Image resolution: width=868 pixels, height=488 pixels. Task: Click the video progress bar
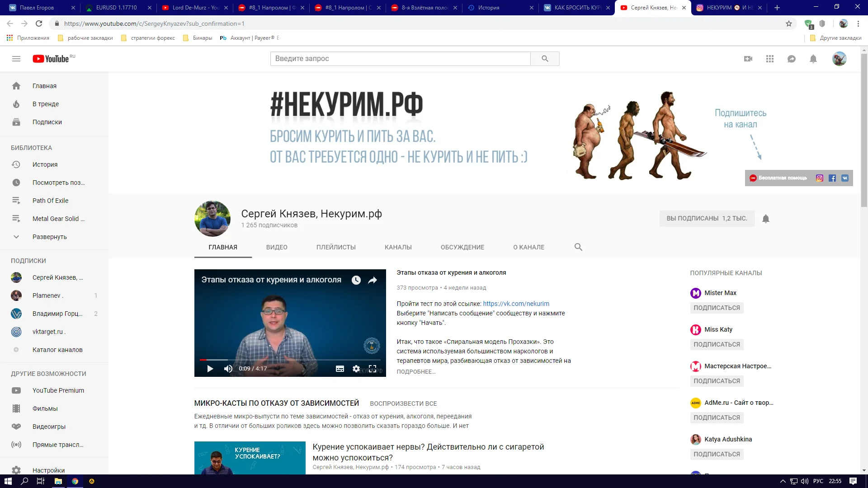[289, 360]
